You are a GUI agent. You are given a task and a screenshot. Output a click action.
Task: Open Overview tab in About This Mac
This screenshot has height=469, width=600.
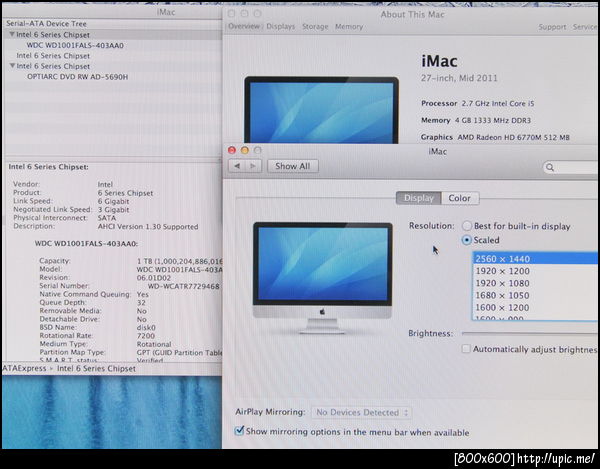[244, 26]
